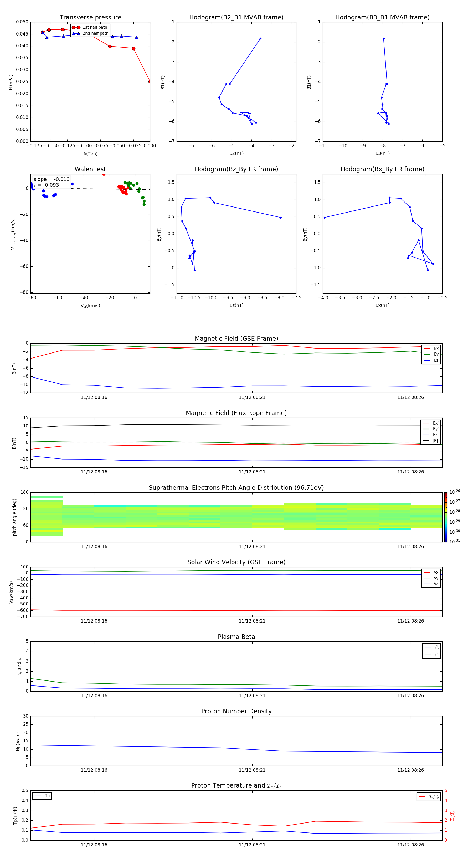Click the pitch angle color scale bar
This screenshot has width=473, height=868.
pyautogui.click(x=446, y=517)
